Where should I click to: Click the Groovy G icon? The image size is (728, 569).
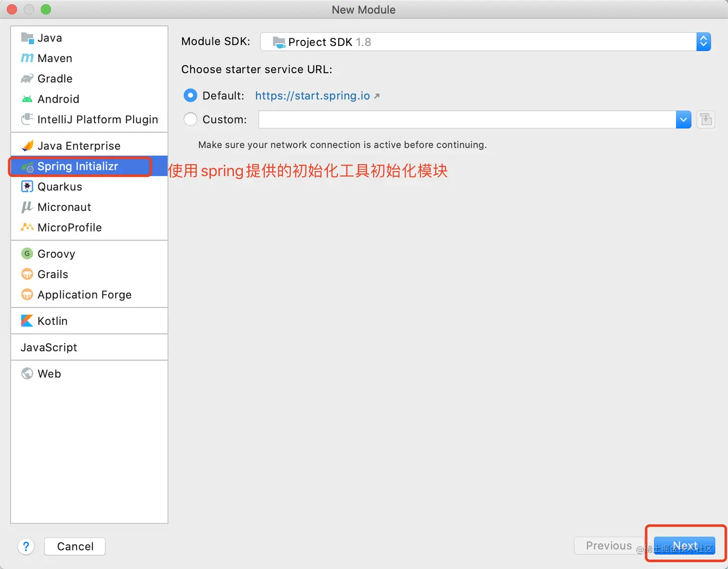(x=27, y=253)
